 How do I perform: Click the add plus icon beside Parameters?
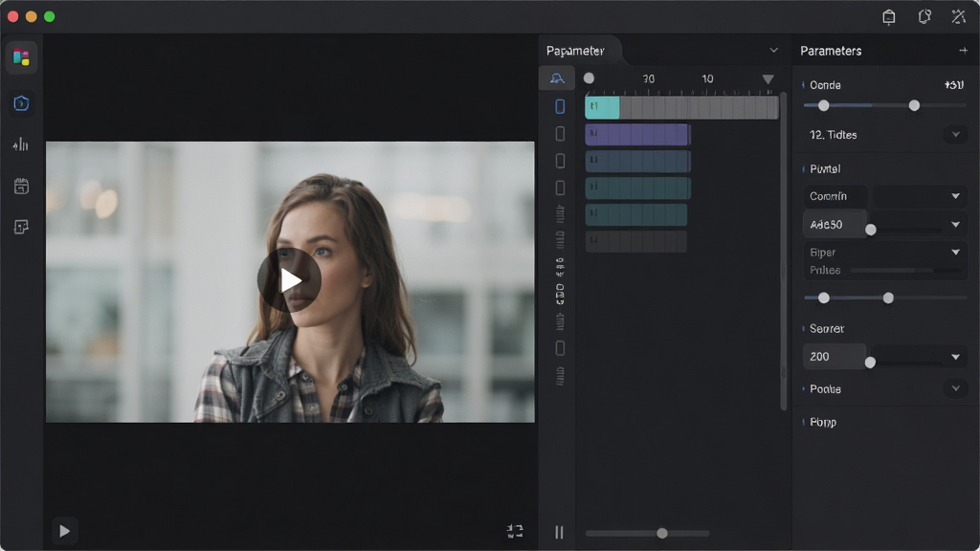click(x=963, y=51)
